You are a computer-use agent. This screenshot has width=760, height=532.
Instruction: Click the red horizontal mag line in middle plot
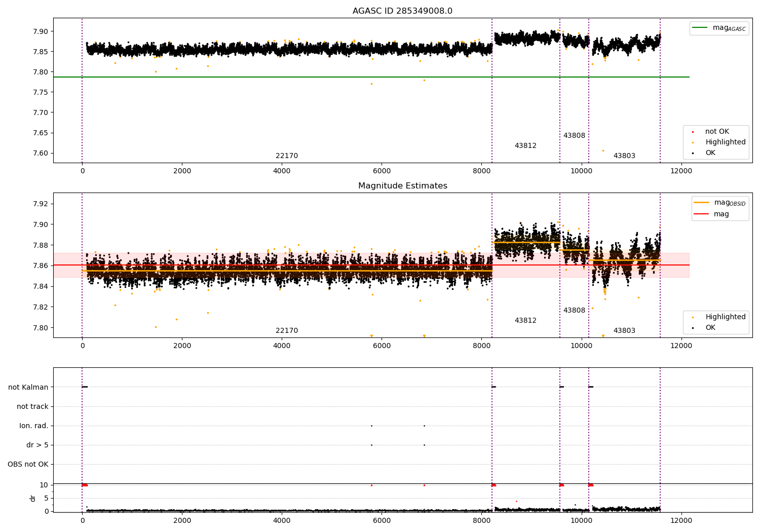(x=371, y=265)
